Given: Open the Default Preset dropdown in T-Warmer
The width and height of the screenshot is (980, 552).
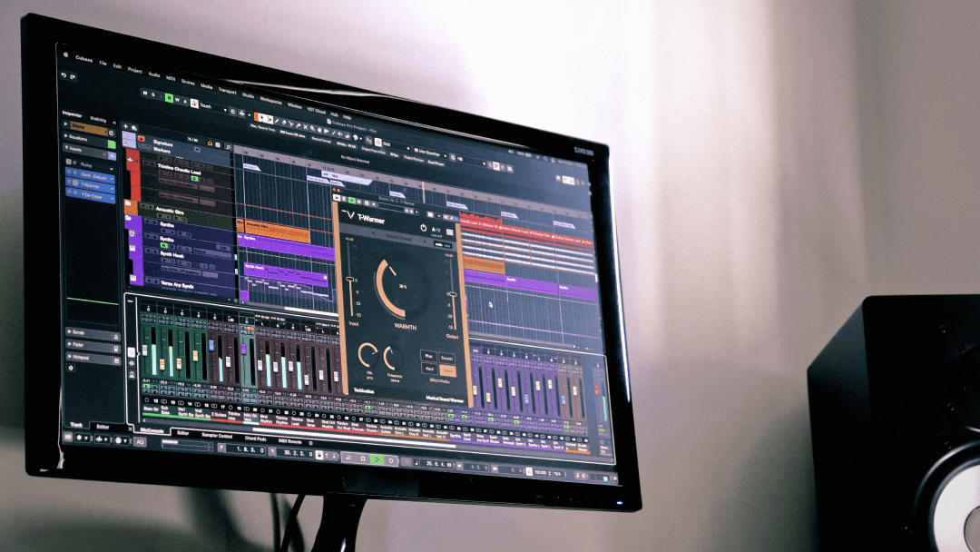Looking at the screenshot, I should pos(399,237).
